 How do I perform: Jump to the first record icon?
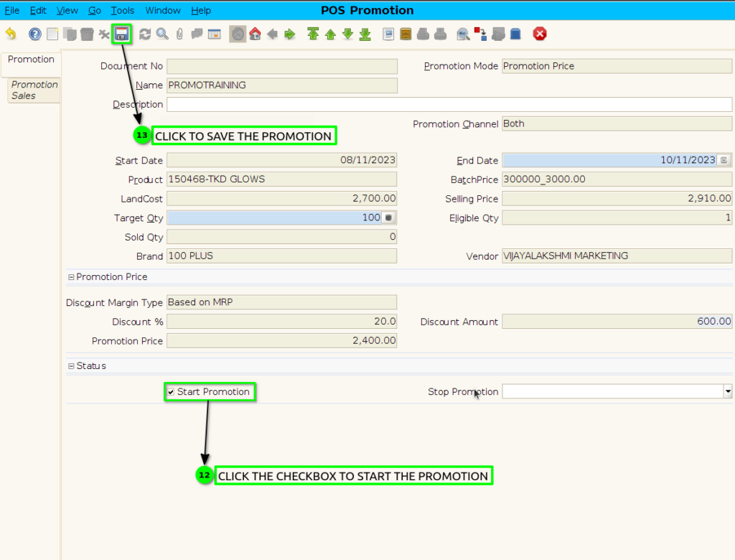[x=313, y=34]
